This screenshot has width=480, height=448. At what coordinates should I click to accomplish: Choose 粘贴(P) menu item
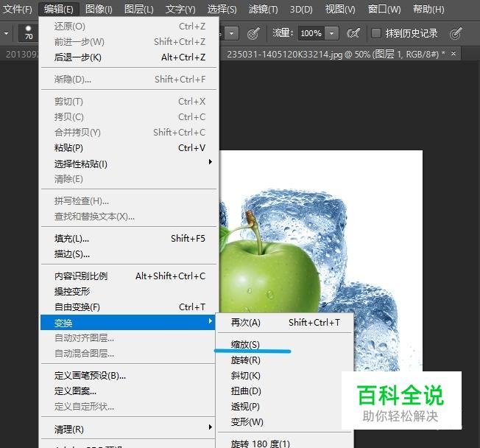point(130,148)
